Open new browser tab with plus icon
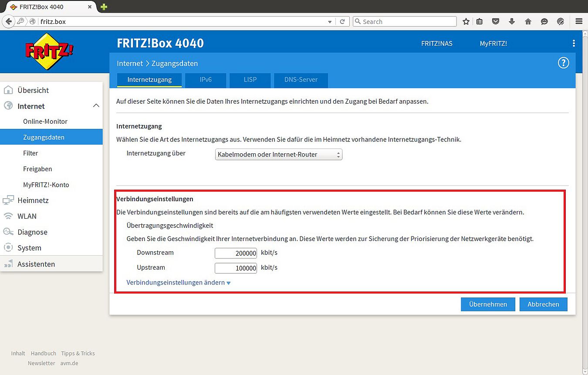Screen dimensions: 588x375 [104, 7]
